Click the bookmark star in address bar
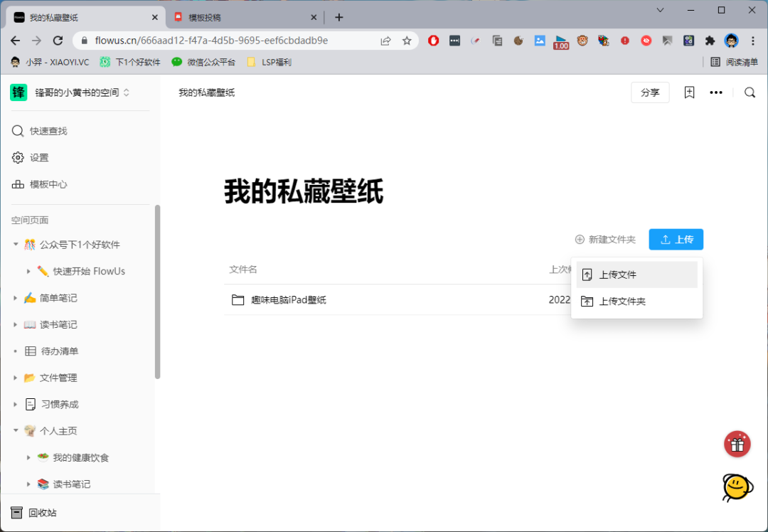The height and width of the screenshot is (532, 768). (407, 41)
